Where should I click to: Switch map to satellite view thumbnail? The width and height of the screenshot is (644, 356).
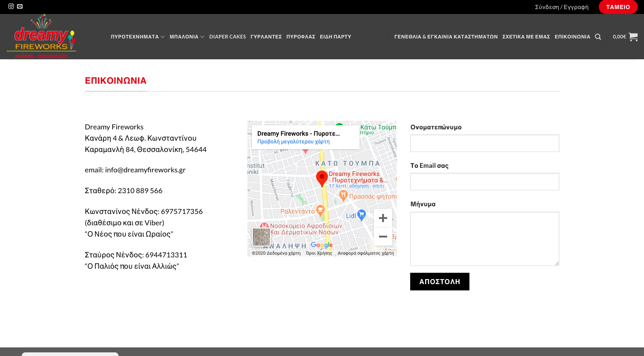(261, 237)
